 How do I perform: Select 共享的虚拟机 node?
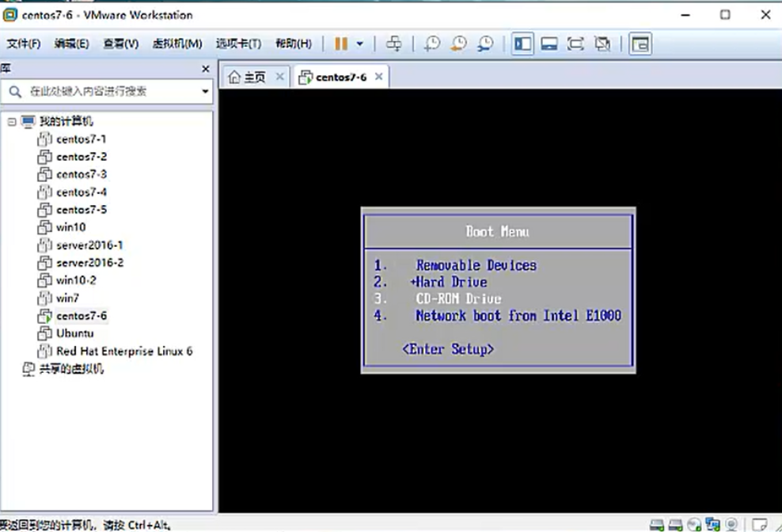point(71,369)
